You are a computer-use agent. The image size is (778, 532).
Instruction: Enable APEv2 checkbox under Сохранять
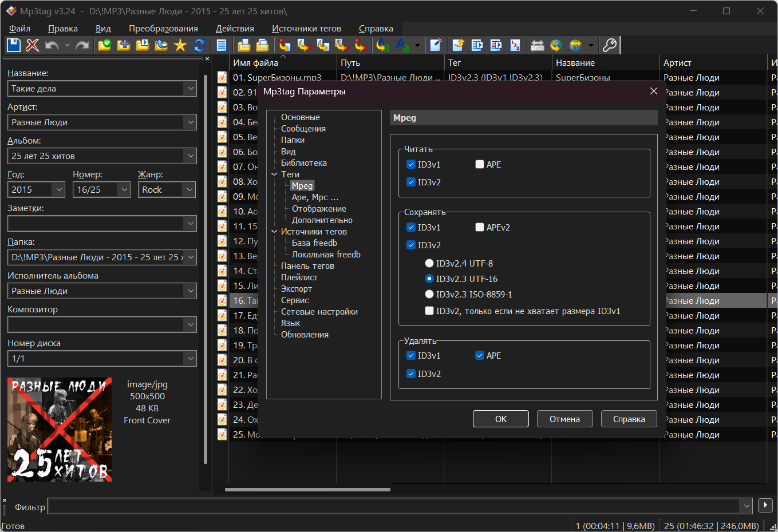(480, 227)
